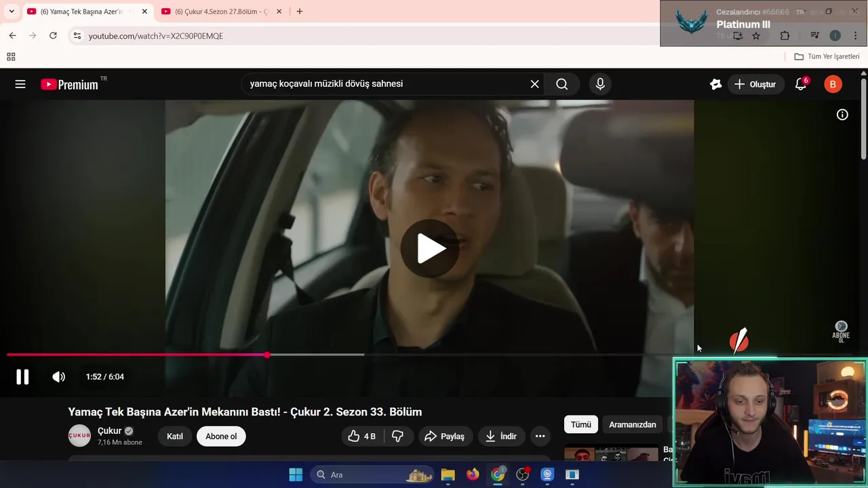Open the Chrome three-dot menu
868x488 pixels.
coord(854,35)
